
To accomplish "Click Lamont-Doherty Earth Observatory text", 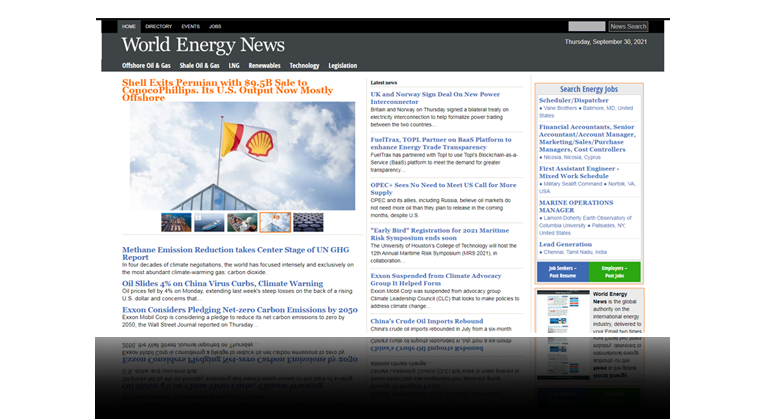I will [x=585, y=225].
